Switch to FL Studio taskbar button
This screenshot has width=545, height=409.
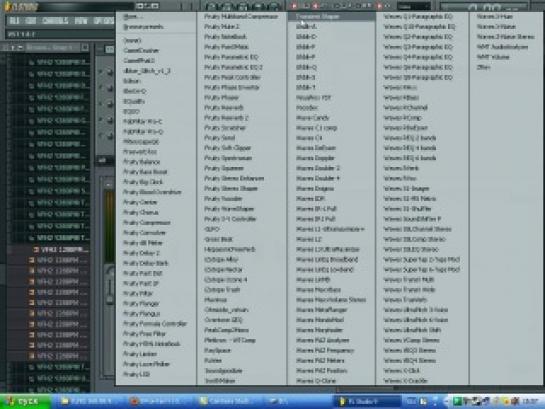tap(366, 402)
